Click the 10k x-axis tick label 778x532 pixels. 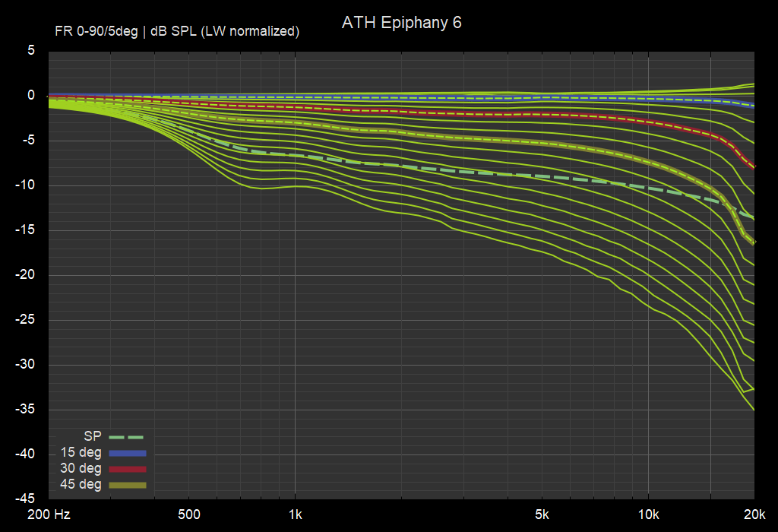tap(648, 515)
